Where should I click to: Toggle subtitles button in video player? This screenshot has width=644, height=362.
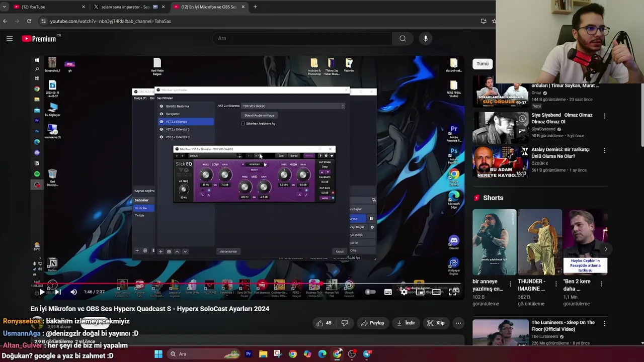point(388,292)
